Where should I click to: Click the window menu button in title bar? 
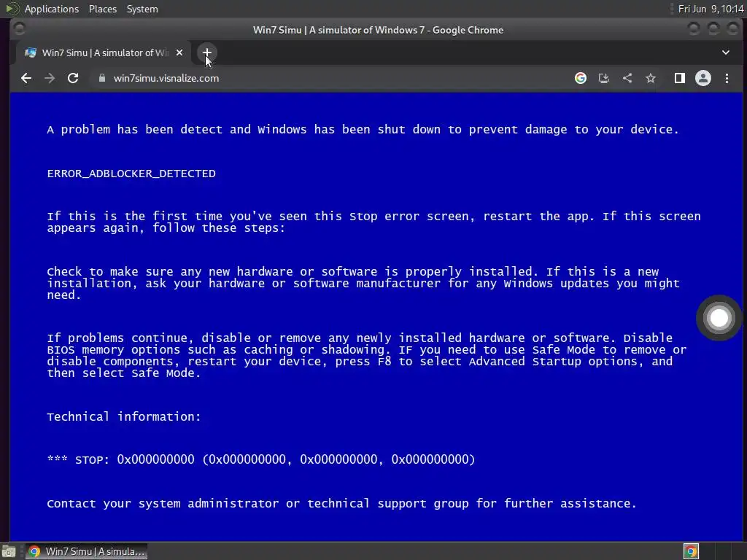[x=19, y=29]
